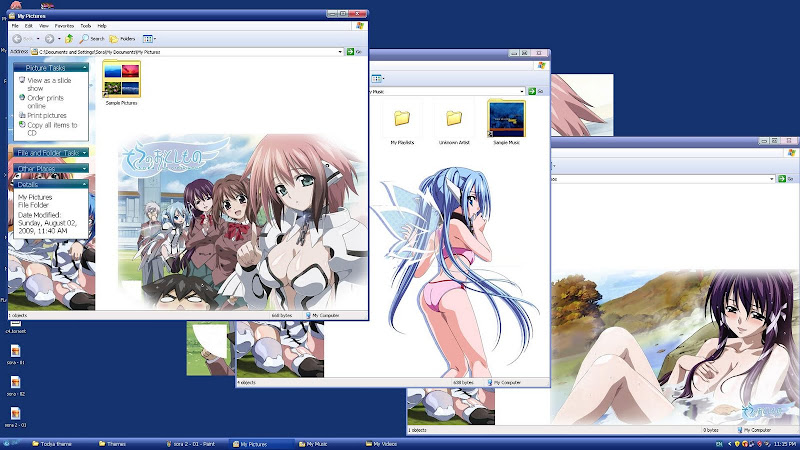Screen dimensions: 800x450
Task: Click the EN language indicator in the tray
Action: pyautogui.click(x=719, y=444)
